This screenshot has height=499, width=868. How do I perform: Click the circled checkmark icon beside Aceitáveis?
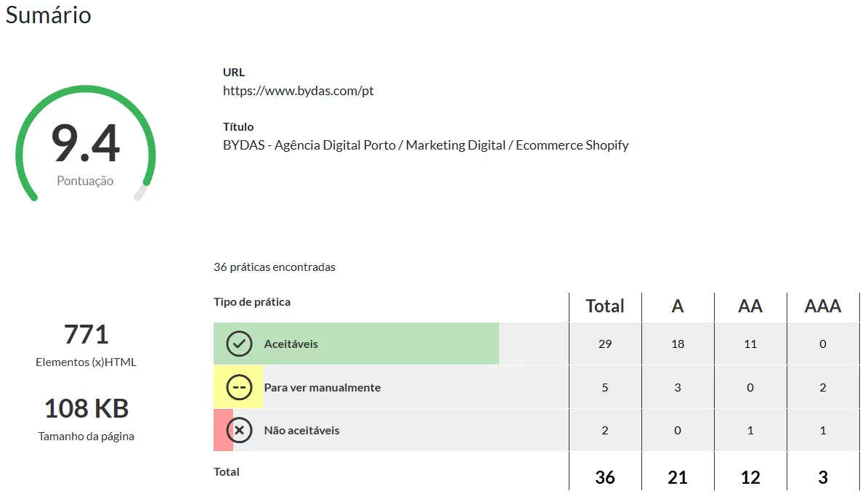point(239,344)
